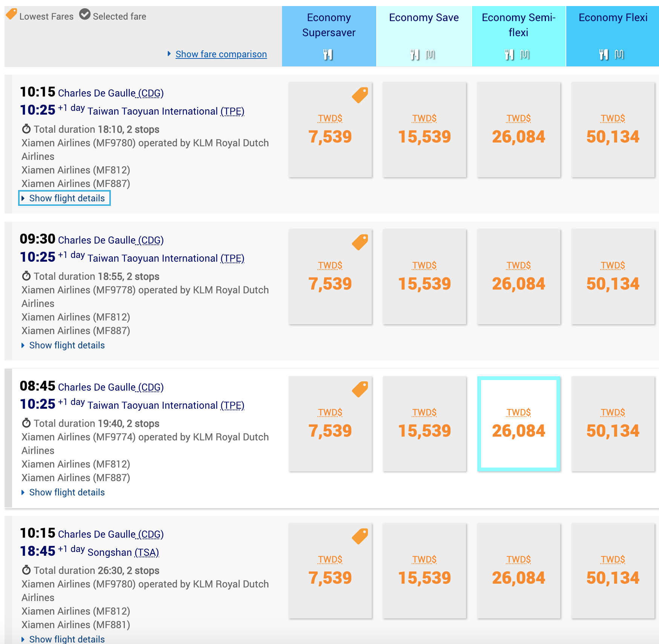This screenshot has height=644, width=659.
Task: Choose 50,134 Flexi fare for 10:15–10:25 TPE flight
Action: pyautogui.click(x=613, y=130)
